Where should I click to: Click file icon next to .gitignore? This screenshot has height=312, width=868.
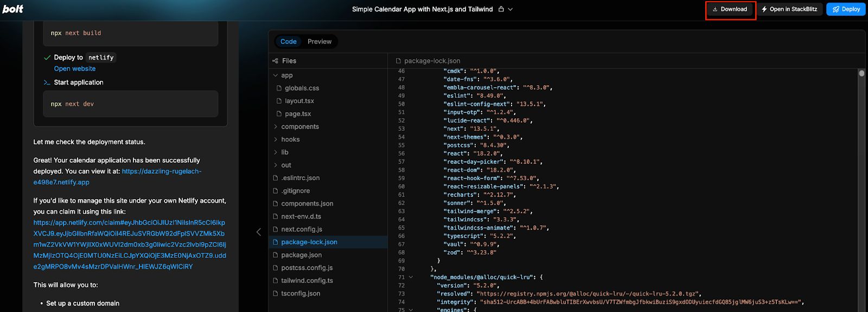tap(276, 191)
